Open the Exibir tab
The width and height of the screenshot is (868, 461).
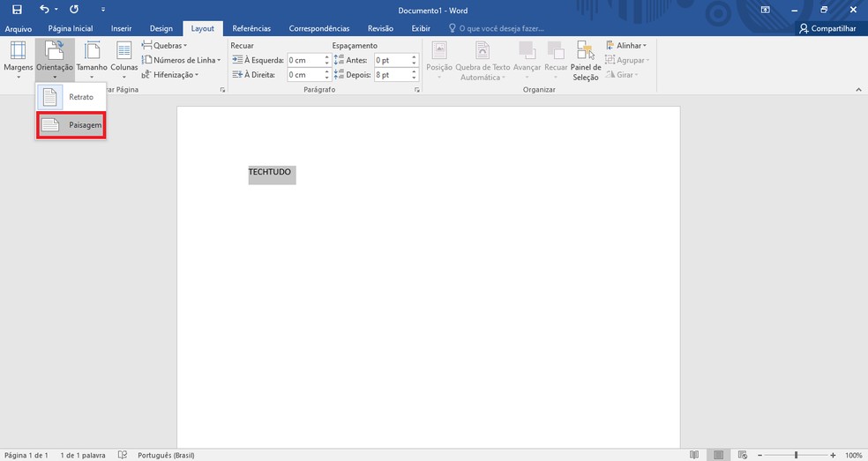421,28
